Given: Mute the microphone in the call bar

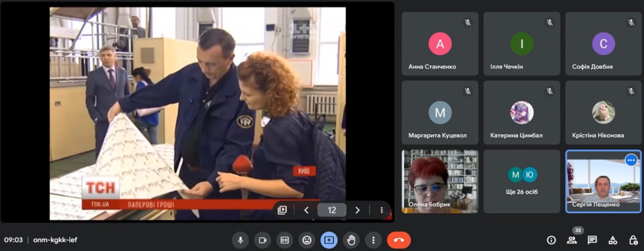Looking at the screenshot, I should [240, 240].
